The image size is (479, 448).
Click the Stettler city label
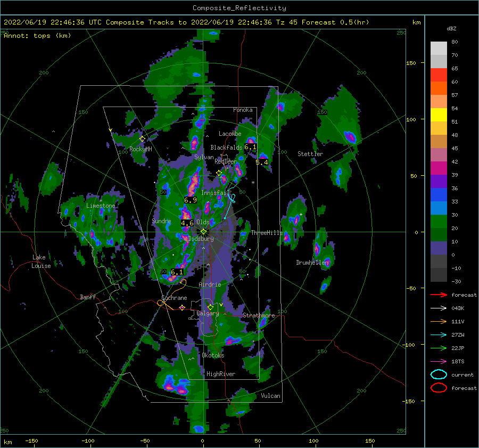(x=310, y=154)
